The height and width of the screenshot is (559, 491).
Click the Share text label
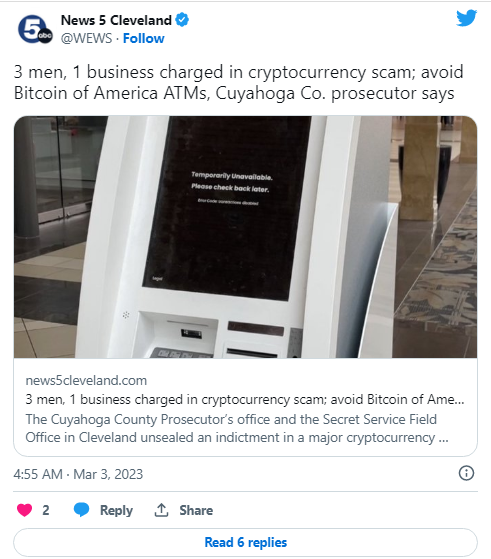tap(196, 510)
